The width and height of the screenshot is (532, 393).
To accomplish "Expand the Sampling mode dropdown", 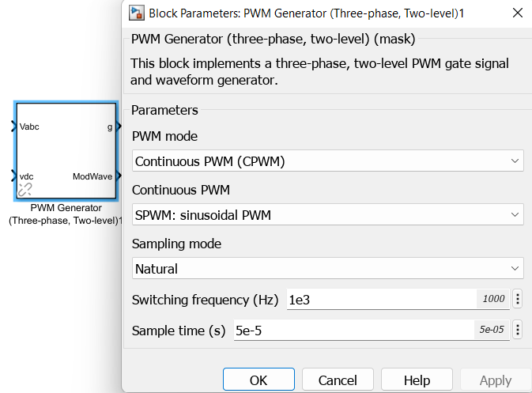I will point(327,268).
